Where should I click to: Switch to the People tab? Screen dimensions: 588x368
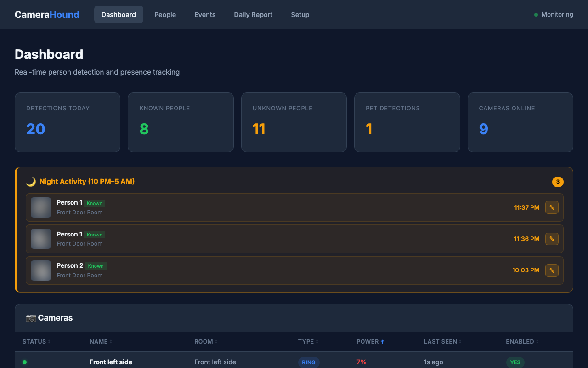tap(165, 14)
